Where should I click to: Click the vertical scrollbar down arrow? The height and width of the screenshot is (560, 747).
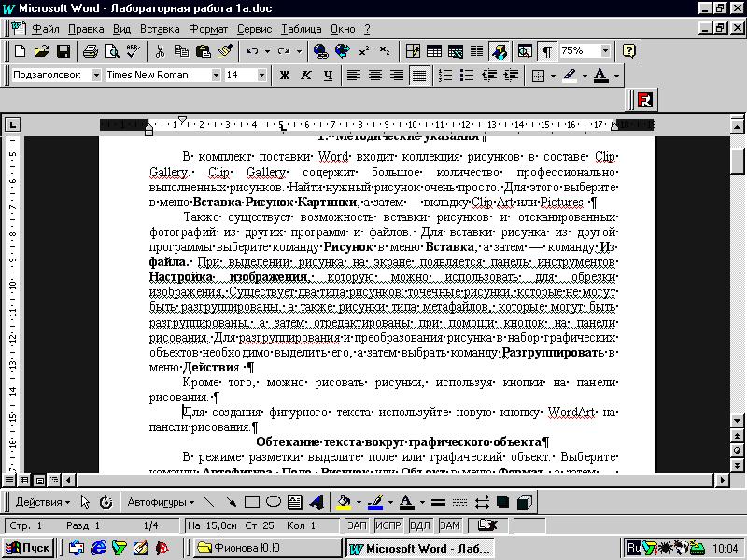(x=737, y=421)
